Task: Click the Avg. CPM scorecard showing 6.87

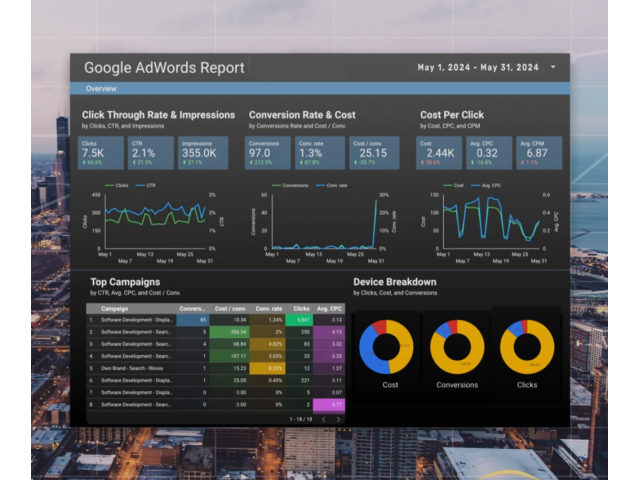Action: coord(539,153)
